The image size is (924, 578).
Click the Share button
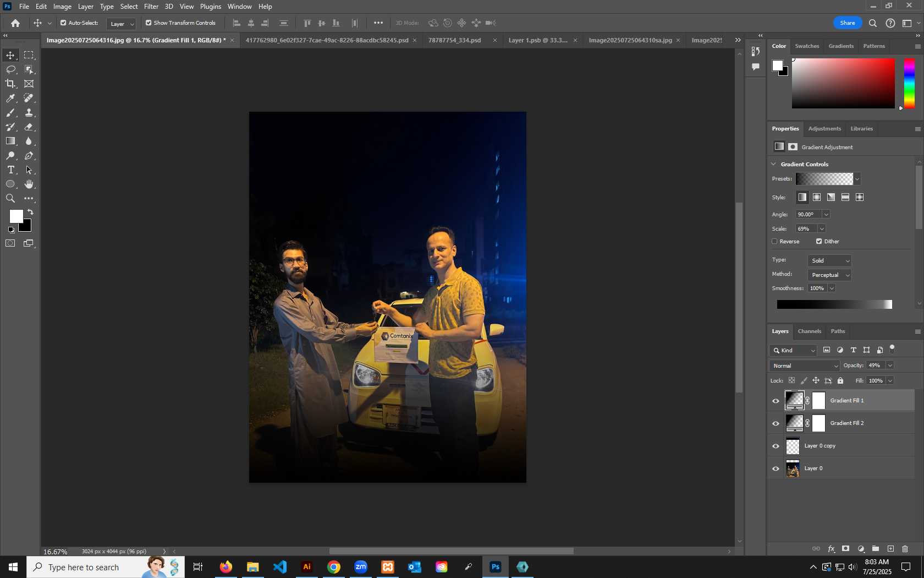pyautogui.click(x=848, y=23)
